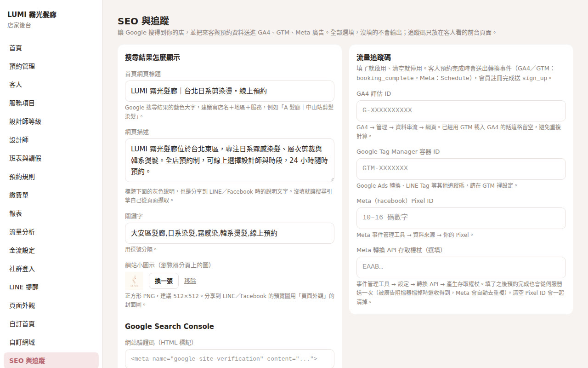
Task: Open 自訂網域 settings
Action: point(51,342)
